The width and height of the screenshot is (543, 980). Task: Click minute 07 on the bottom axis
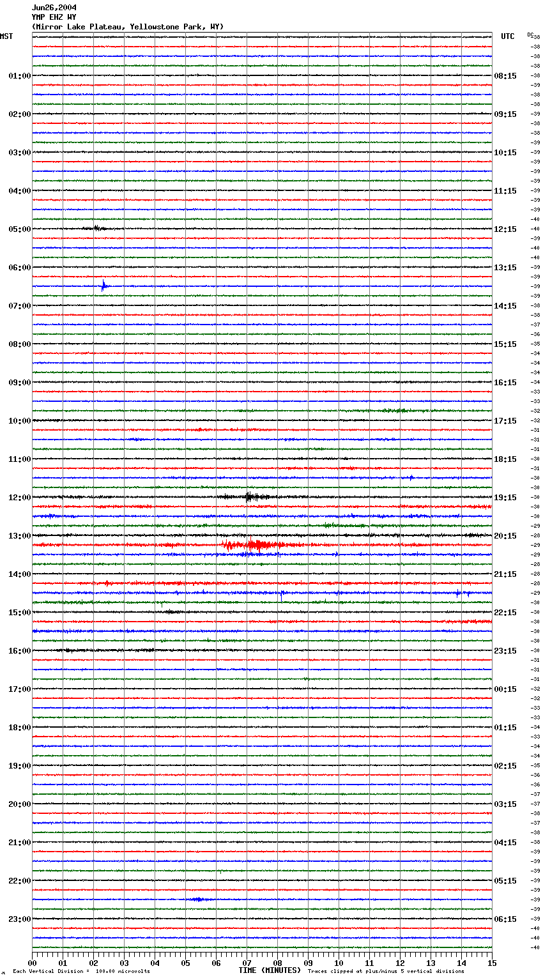(x=247, y=963)
